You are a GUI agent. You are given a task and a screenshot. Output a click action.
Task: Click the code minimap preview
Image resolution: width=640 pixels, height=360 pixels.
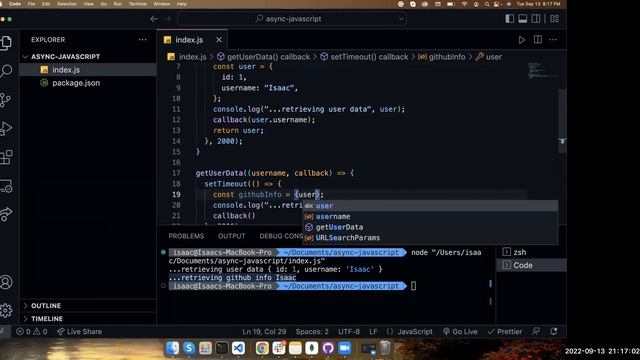541,70
